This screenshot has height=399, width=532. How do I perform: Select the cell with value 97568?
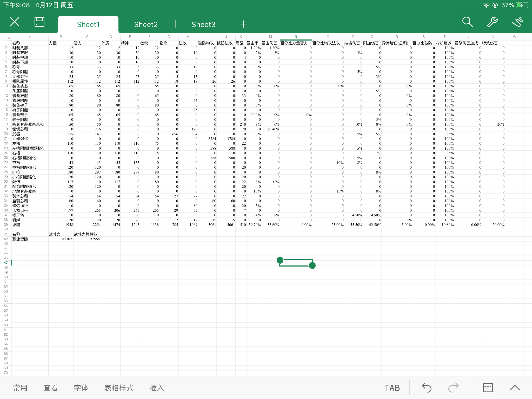[x=87, y=239]
